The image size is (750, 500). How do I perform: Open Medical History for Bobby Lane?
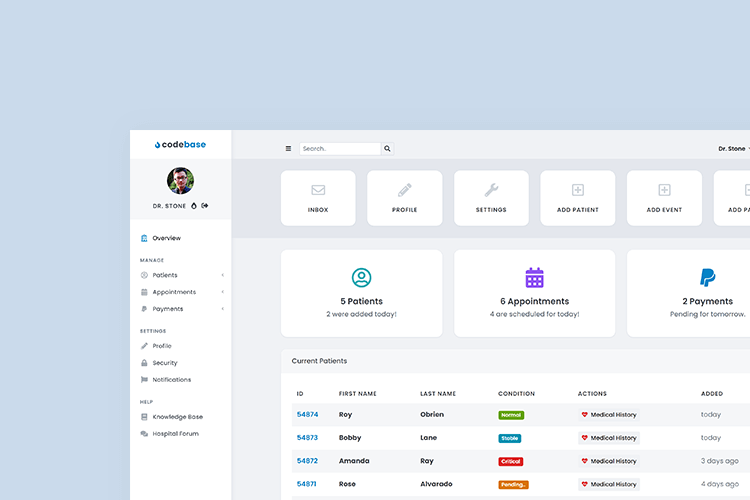[609, 438]
